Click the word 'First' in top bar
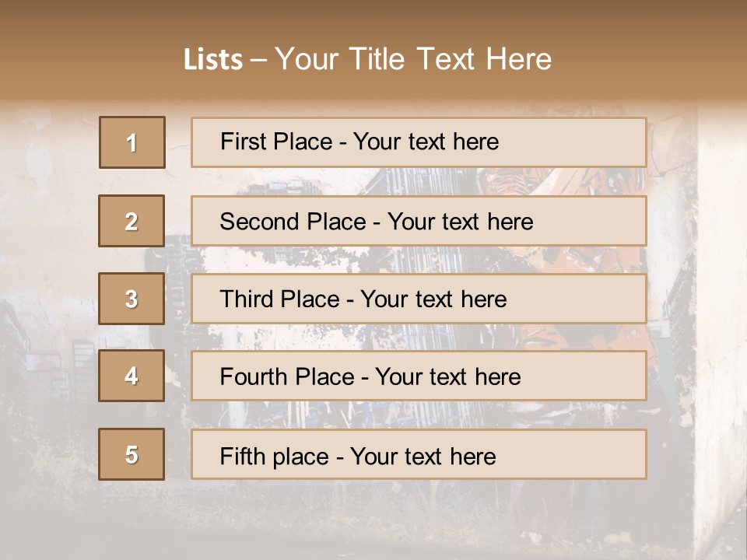 (x=243, y=142)
